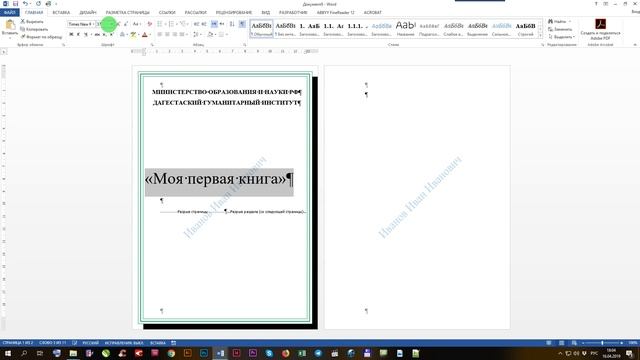This screenshot has height=360, width=640.
Task: Undo the last action in Quick Access
Action: pyautogui.click(x=25, y=4)
